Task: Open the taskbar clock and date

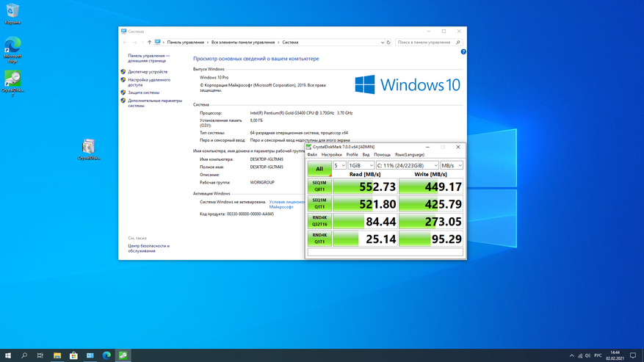Action: pyautogui.click(x=615, y=355)
